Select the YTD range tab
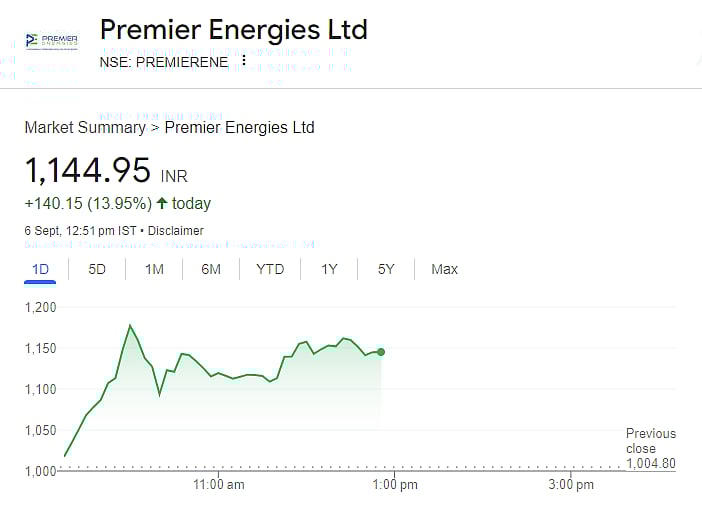The height and width of the screenshot is (509, 702). pos(270,269)
